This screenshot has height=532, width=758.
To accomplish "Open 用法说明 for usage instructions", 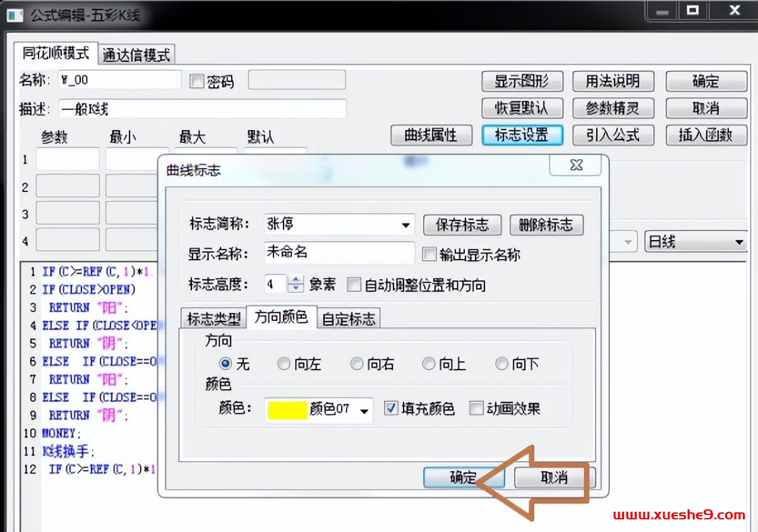I will 613,81.
